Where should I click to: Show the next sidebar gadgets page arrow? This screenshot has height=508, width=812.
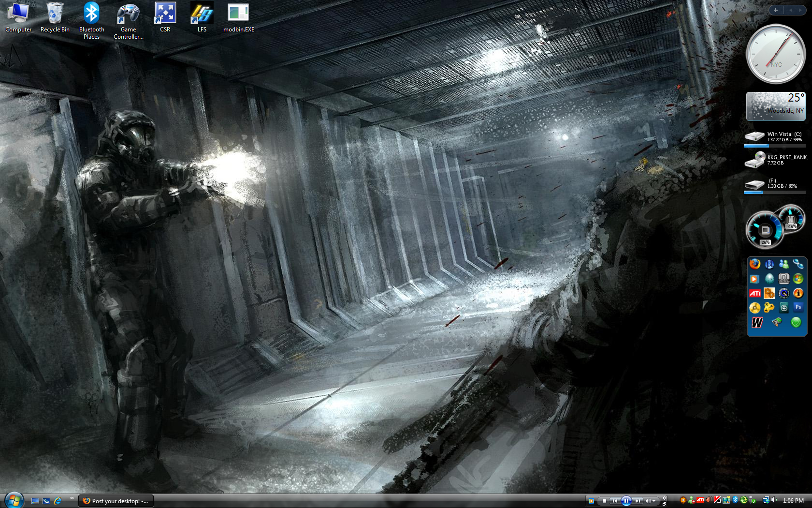click(800, 10)
